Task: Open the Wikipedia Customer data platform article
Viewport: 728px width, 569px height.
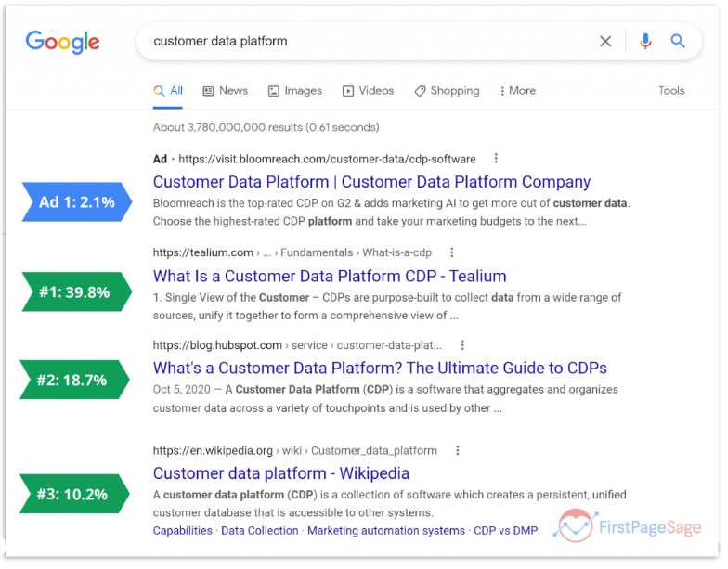Action: [281, 473]
